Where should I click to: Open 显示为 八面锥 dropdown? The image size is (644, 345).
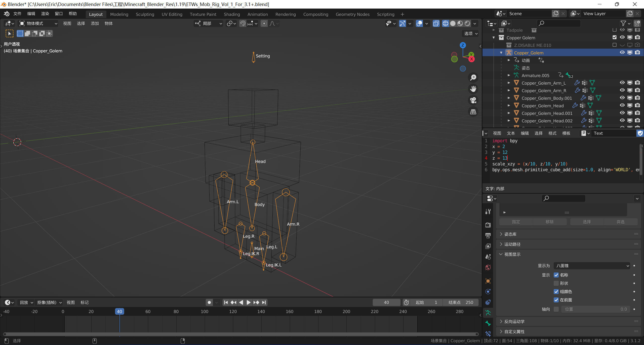point(592,266)
